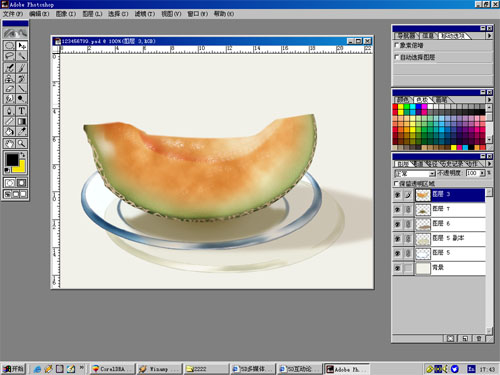Click the add layer mask icon

450,338
